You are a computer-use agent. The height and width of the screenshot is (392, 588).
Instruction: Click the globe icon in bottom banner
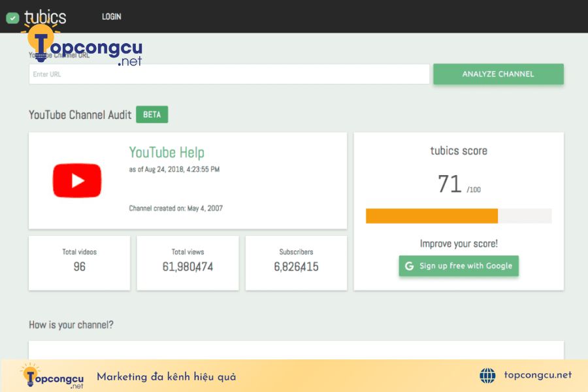[x=487, y=375]
